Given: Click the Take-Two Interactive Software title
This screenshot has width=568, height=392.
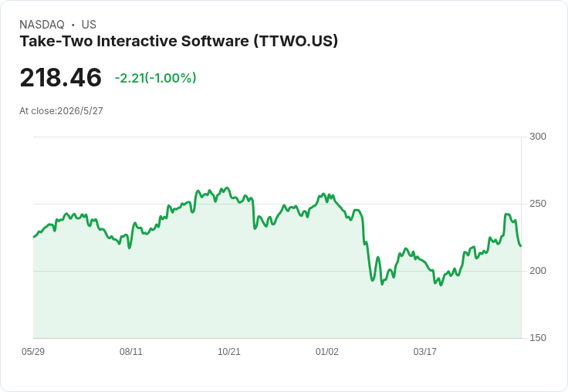Looking at the screenshot, I should pyautogui.click(x=178, y=41).
